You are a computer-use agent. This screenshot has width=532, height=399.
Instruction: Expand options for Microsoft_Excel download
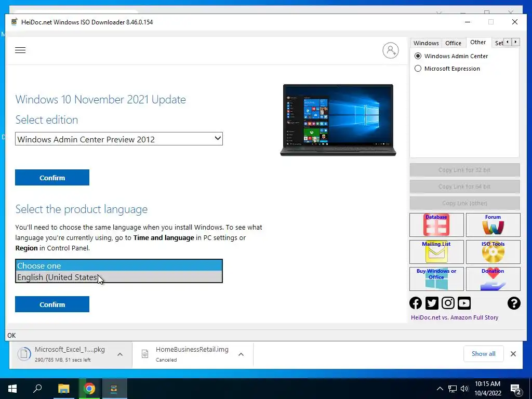tap(120, 354)
